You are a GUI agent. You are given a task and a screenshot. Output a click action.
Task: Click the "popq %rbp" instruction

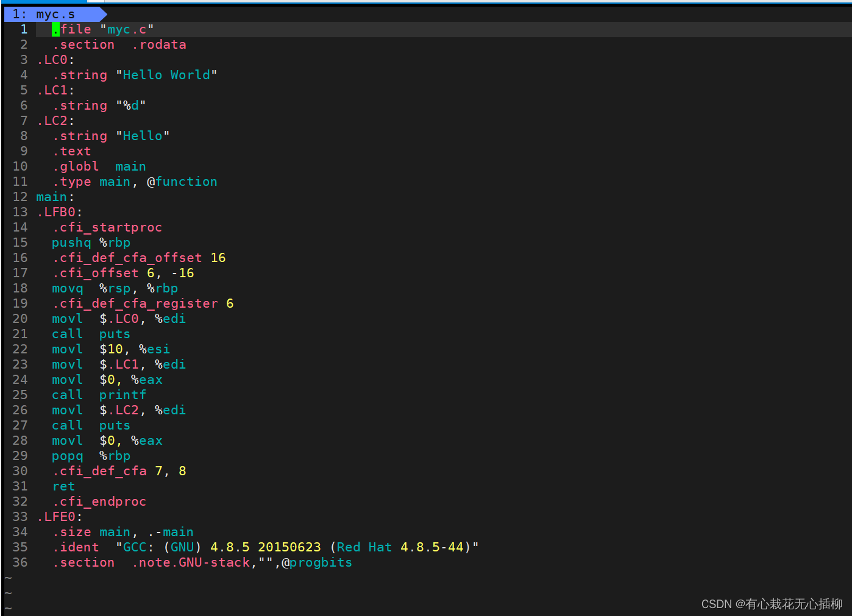(91, 456)
